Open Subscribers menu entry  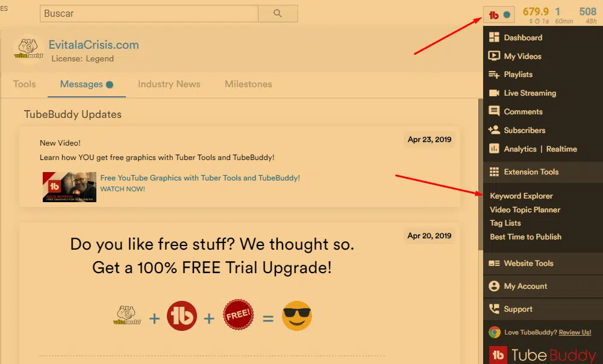coord(525,130)
